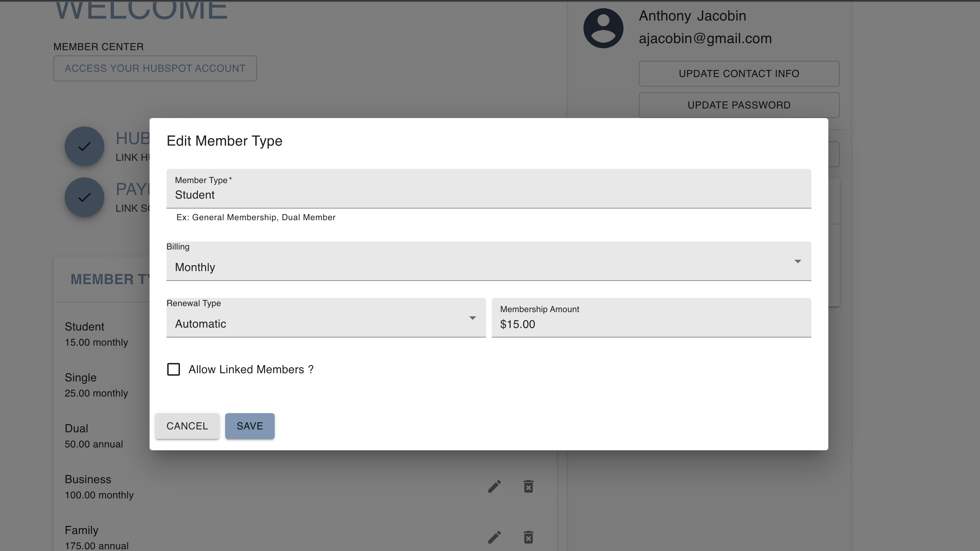The image size is (980, 551).
Task: Click the delete trash icon for Family member type
Action: (529, 537)
